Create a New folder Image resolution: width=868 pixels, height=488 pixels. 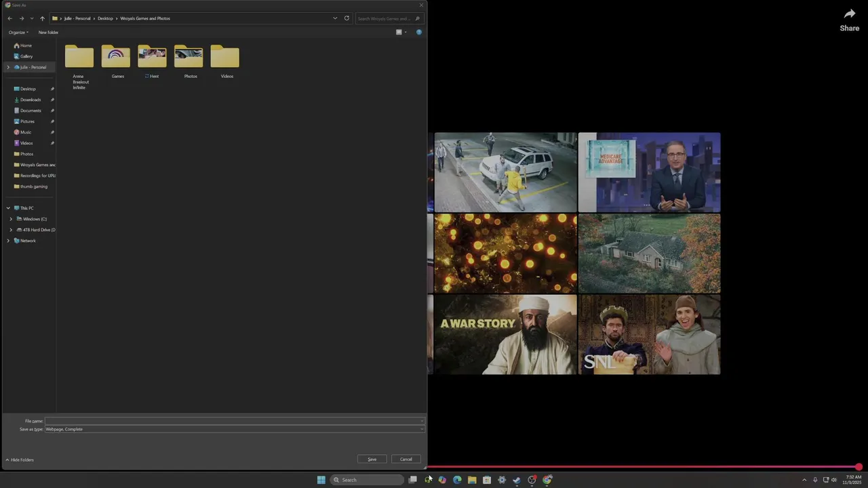coord(48,32)
